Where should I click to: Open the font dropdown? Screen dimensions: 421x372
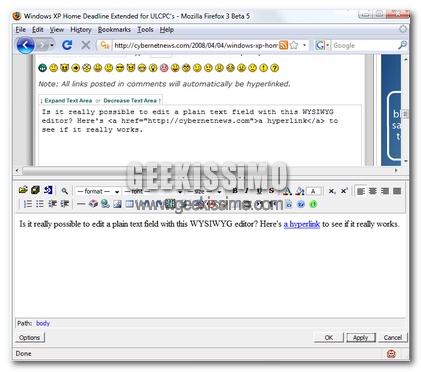pyautogui.click(x=153, y=191)
